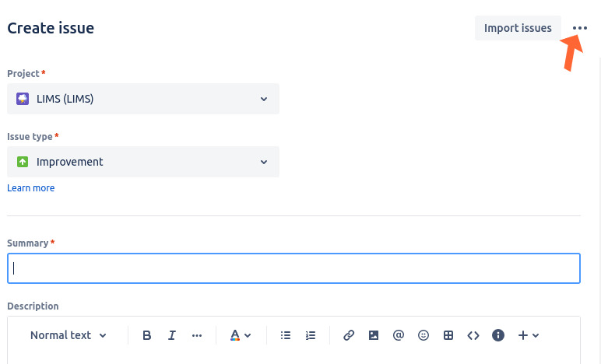Open the insert plus menu

click(x=529, y=335)
